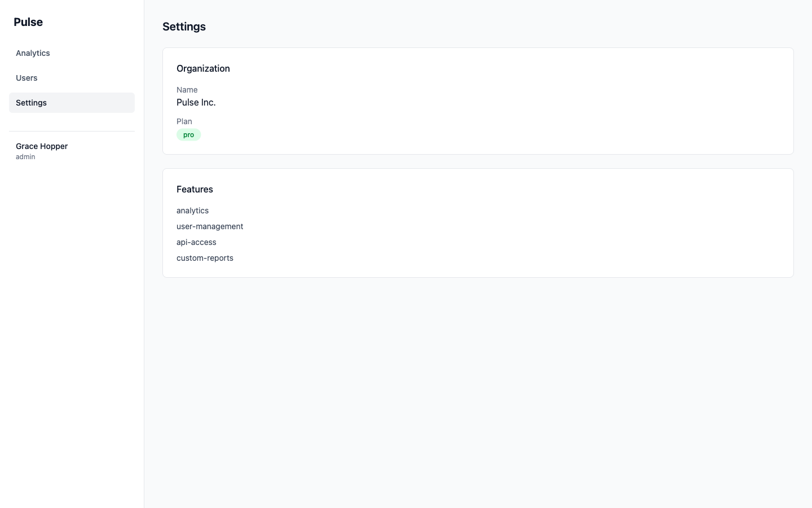The height and width of the screenshot is (508, 812).
Task: Click the organization name Pulse Inc.
Action: 196,102
